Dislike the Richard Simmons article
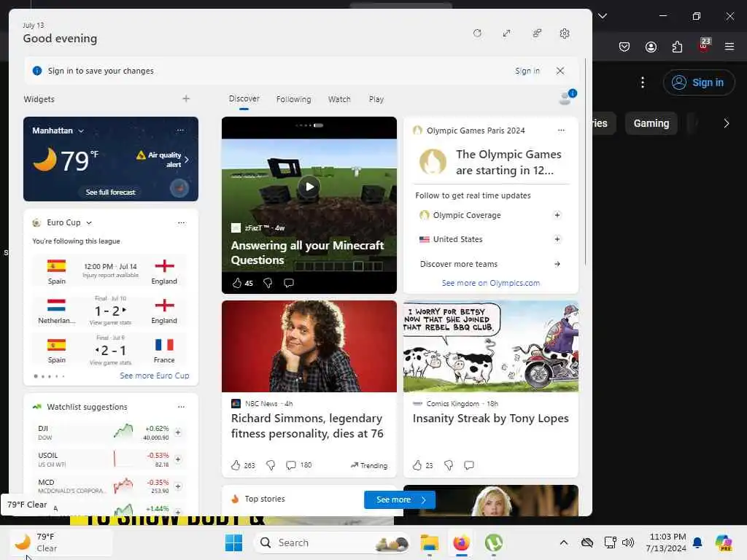 click(270, 465)
